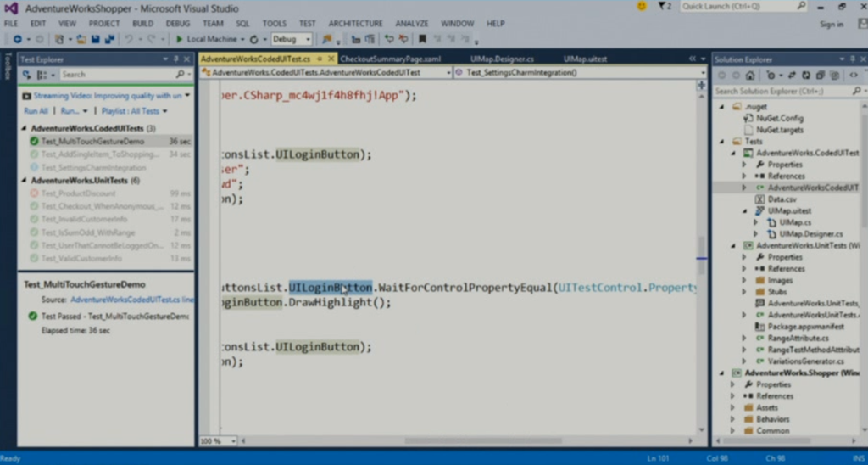
Task: Pin the Test Explorer panel
Action: [x=176, y=59]
